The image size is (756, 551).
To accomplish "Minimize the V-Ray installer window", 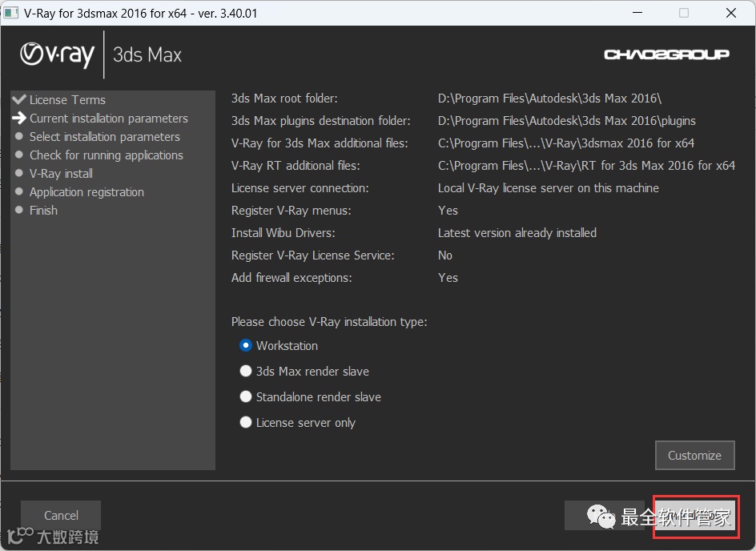I will coord(637,13).
